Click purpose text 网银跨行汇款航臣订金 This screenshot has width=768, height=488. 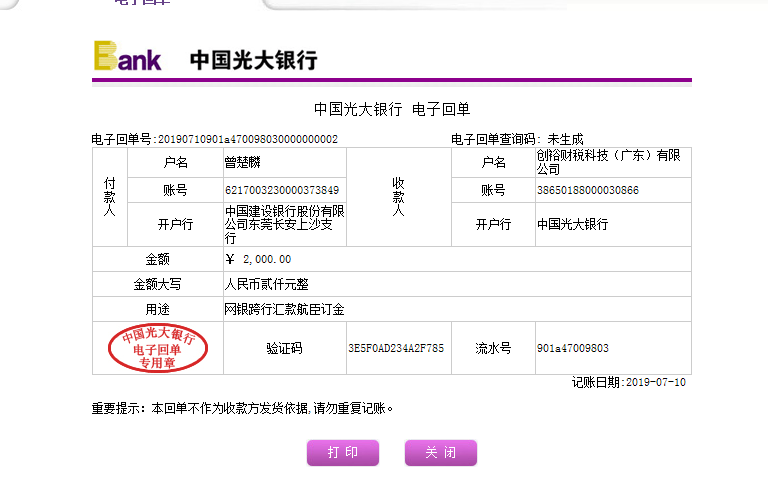point(284,309)
